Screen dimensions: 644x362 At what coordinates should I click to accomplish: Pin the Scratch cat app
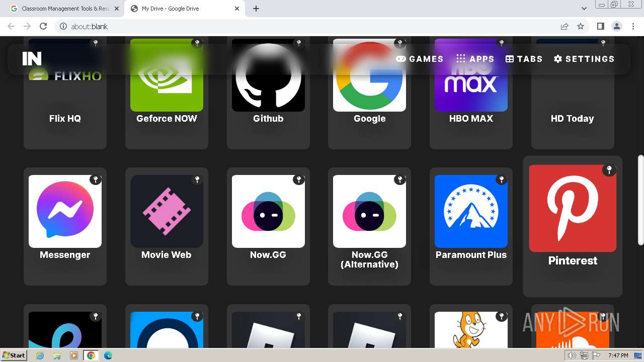[x=502, y=316]
